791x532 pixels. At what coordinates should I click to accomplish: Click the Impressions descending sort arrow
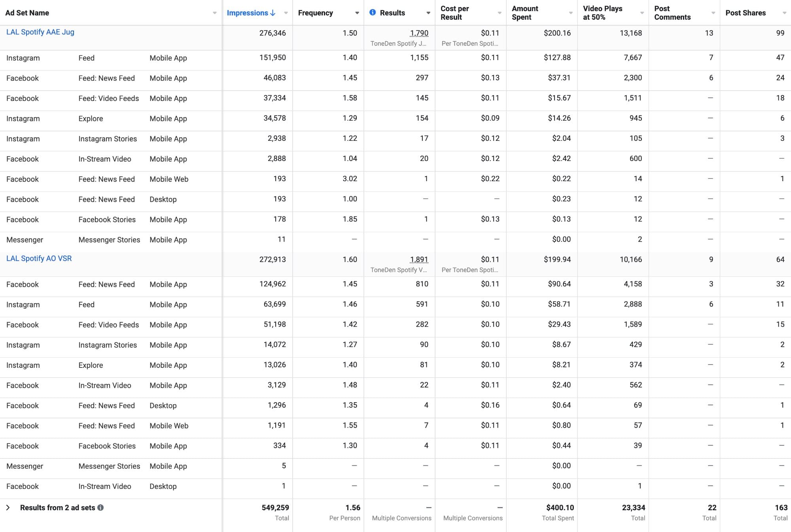click(x=273, y=13)
